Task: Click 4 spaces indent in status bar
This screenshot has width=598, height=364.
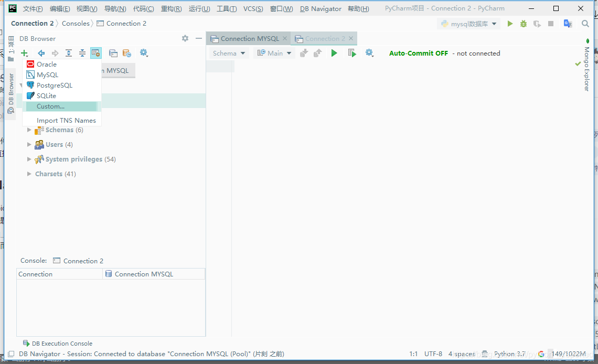Action: point(462,354)
